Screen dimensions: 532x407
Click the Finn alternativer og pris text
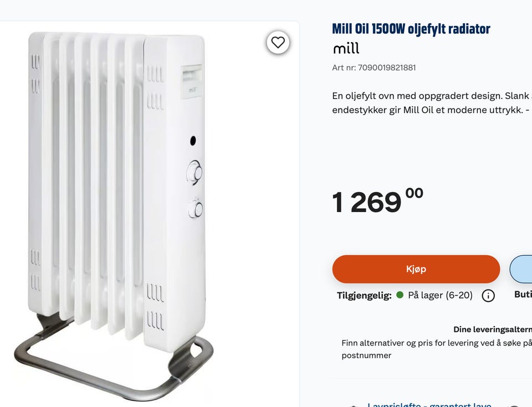(436, 349)
